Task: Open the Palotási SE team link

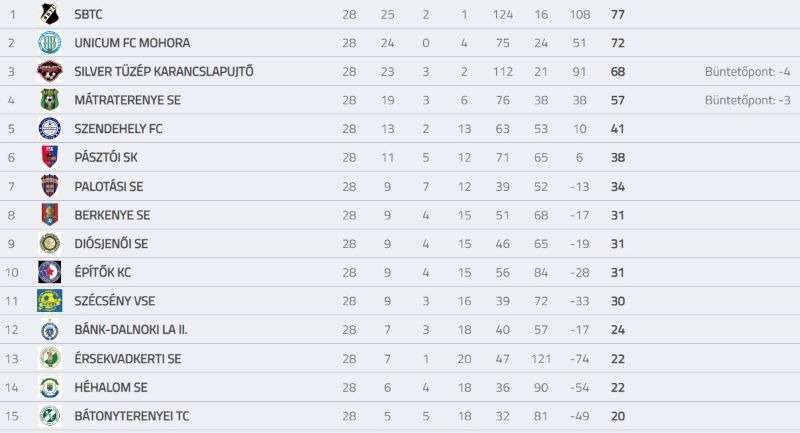Action: [x=109, y=187]
